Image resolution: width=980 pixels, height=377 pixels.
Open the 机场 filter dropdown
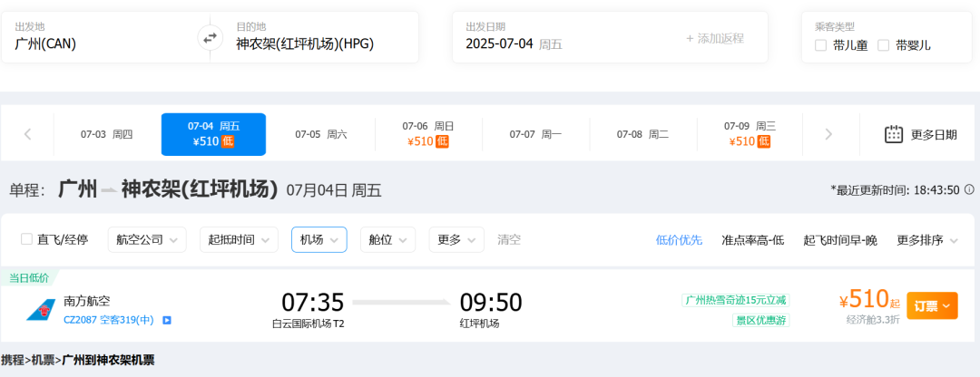pos(318,239)
